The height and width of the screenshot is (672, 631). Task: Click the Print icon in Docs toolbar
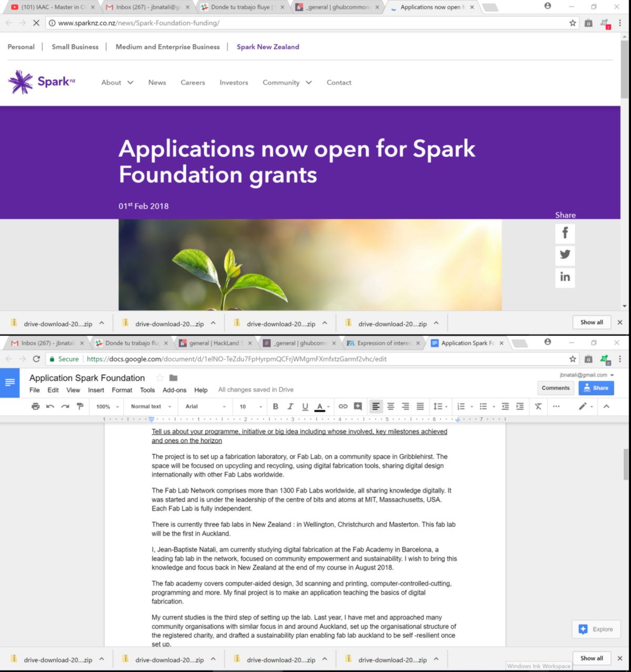[35, 406]
